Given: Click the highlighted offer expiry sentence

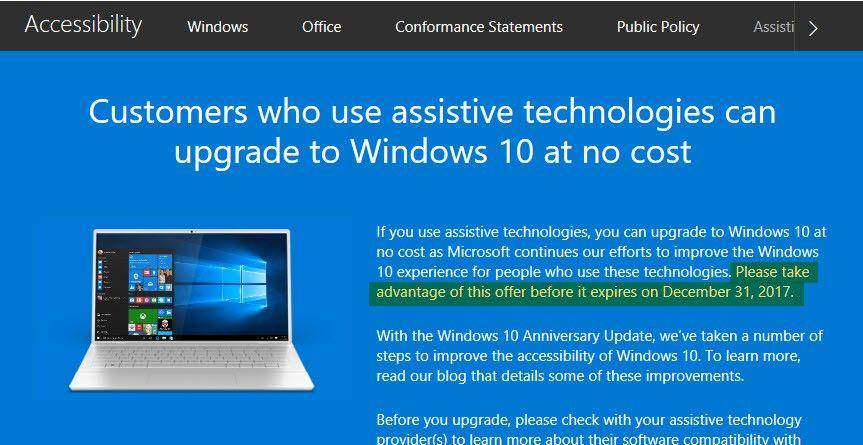Looking at the screenshot, I should tap(593, 282).
